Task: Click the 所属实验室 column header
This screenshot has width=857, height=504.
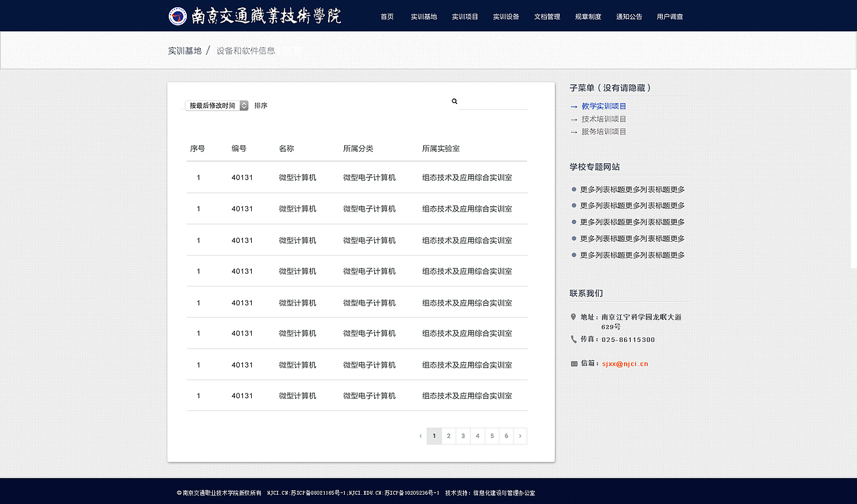Action: click(441, 149)
